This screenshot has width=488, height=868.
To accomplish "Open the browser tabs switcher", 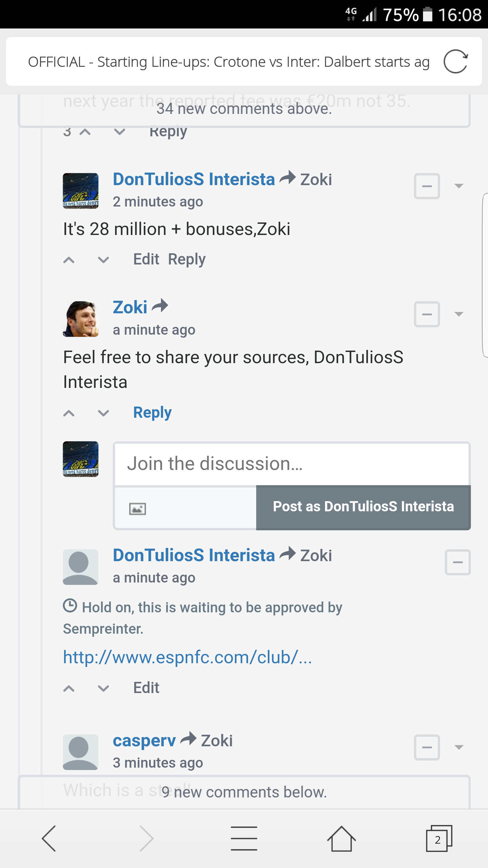I will [x=439, y=838].
